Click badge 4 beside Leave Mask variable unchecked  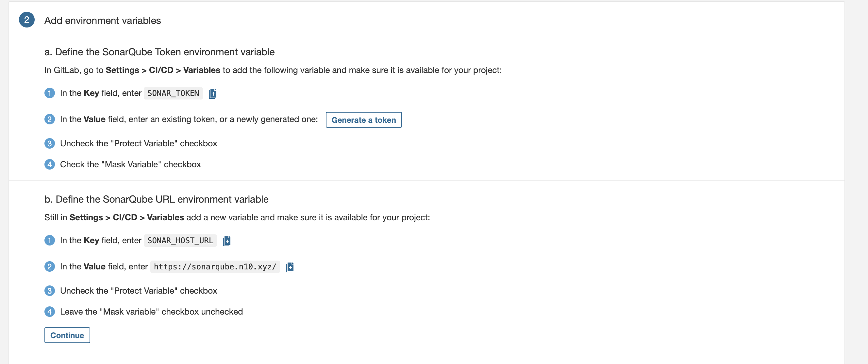(x=50, y=312)
